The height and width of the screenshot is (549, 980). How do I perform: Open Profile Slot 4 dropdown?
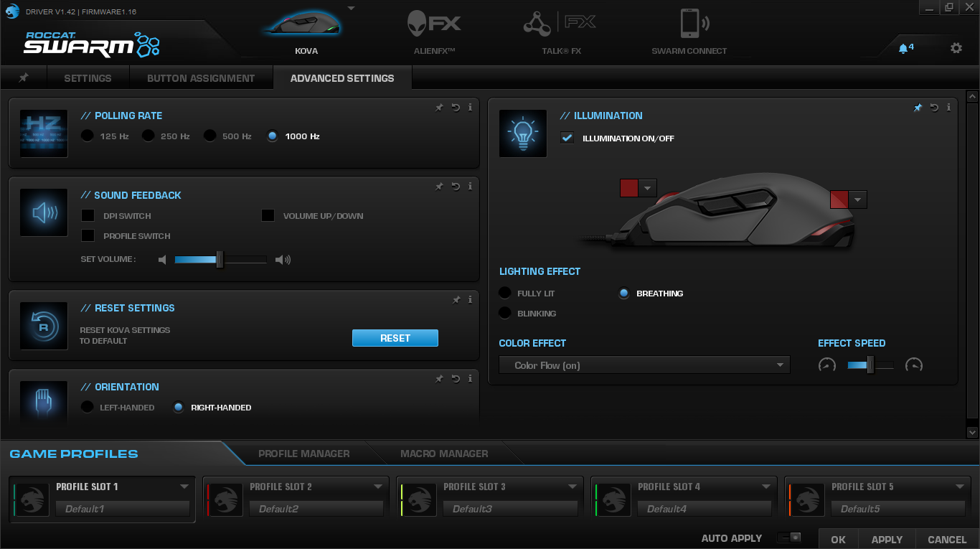click(x=766, y=487)
